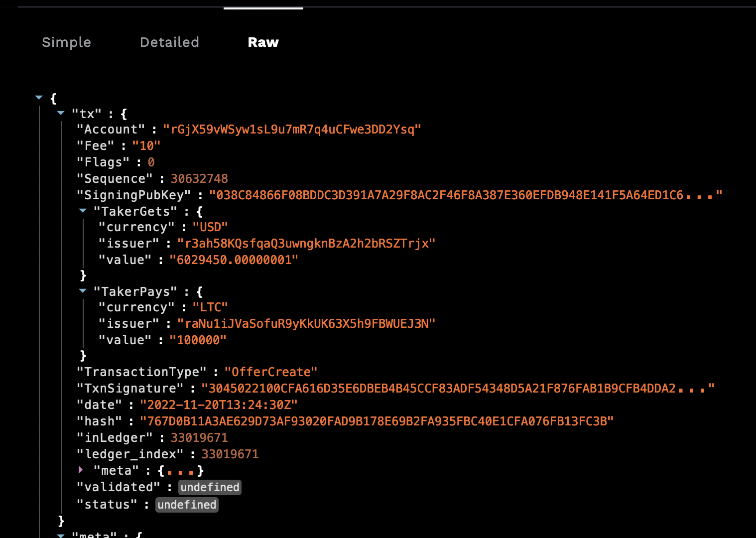Click the SigningPubKey value string
Image resolution: width=756 pixels, height=538 pixels.
click(x=465, y=195)
